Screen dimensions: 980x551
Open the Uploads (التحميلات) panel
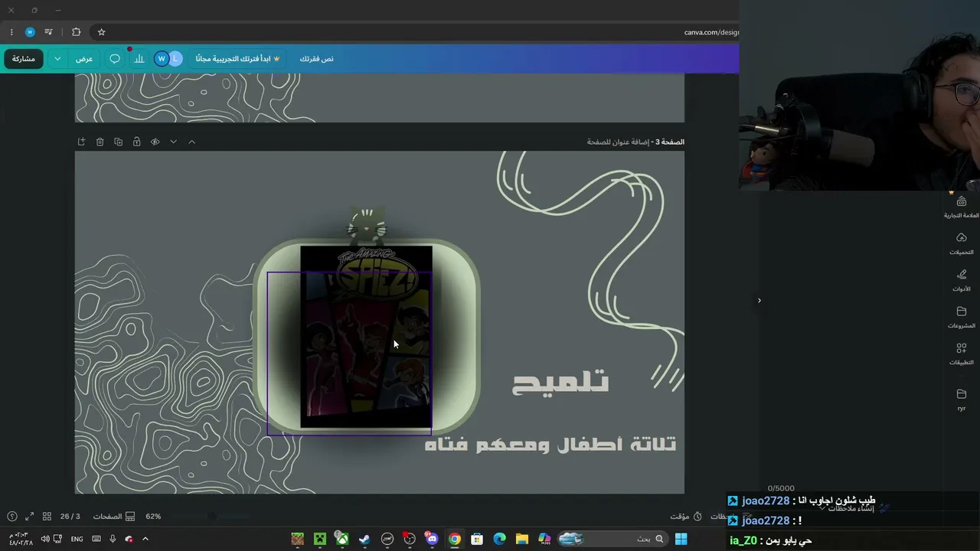tap(962, 243)
